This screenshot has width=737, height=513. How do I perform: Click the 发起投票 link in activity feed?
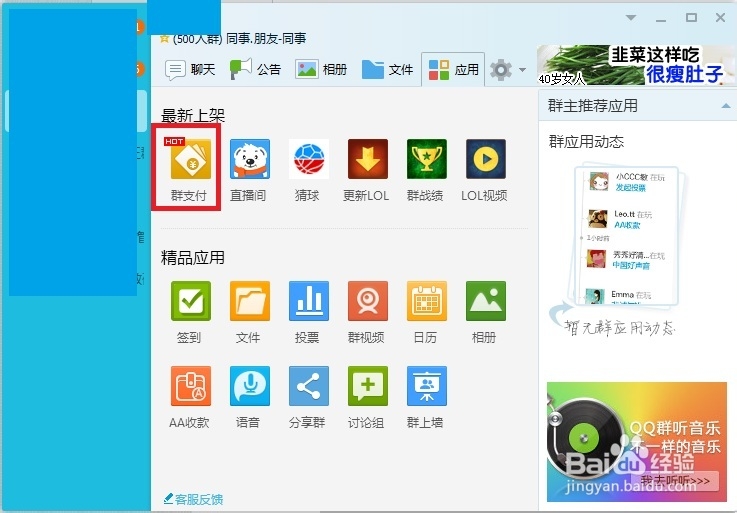[x=631, y=188]
